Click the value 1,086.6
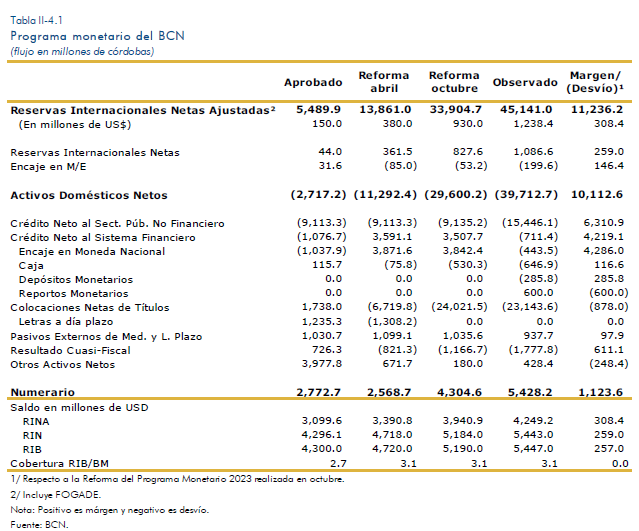Image resolution: width=639 pixels, height=531 pixels. pos(533,152)
